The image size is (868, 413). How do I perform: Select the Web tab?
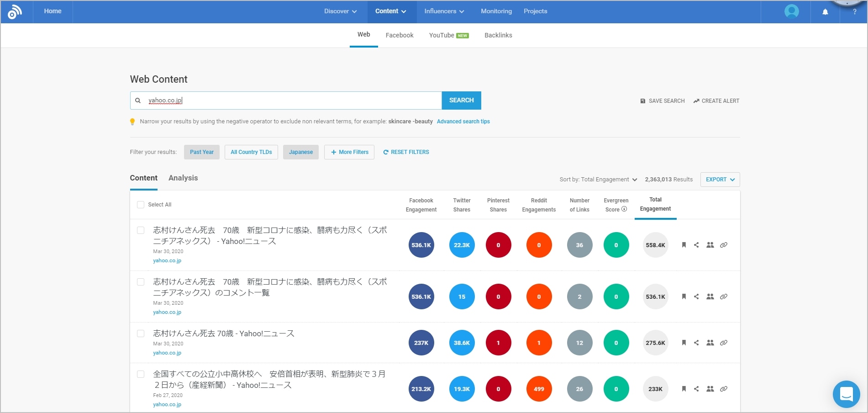click(364, 35)
